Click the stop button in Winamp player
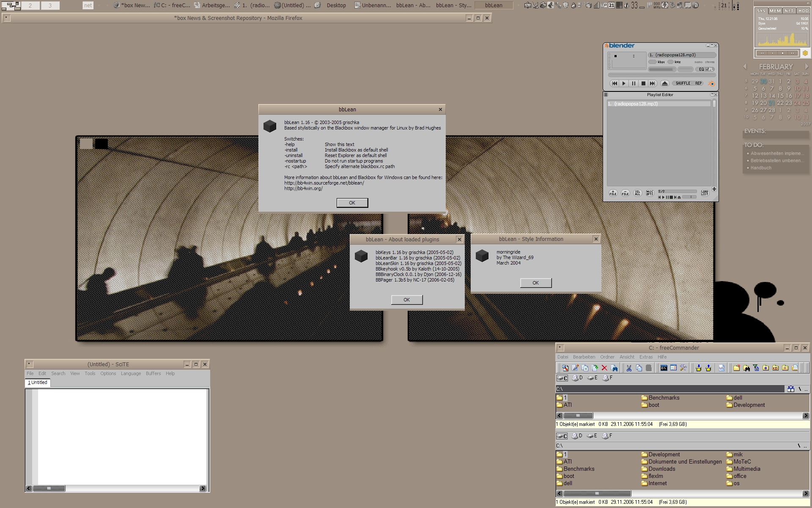This screenshot has width=812, height=508. point(643,83)
